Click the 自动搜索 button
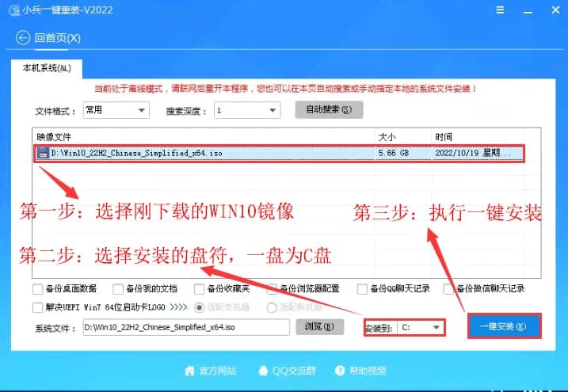 point(329,109)
